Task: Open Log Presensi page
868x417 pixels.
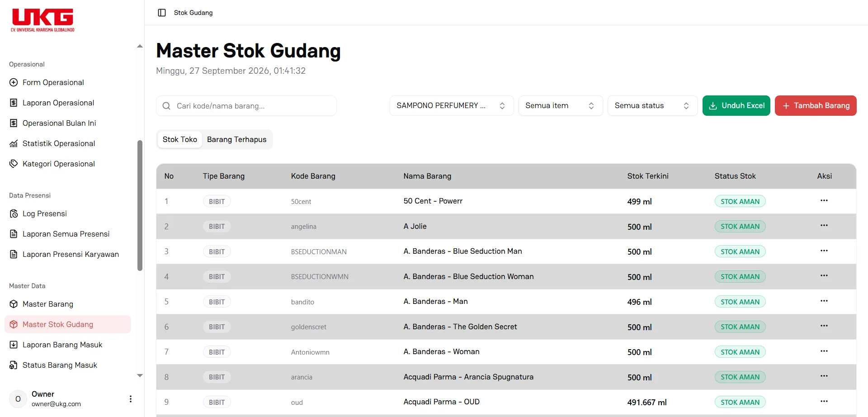Action: click(x=68, y=213)
